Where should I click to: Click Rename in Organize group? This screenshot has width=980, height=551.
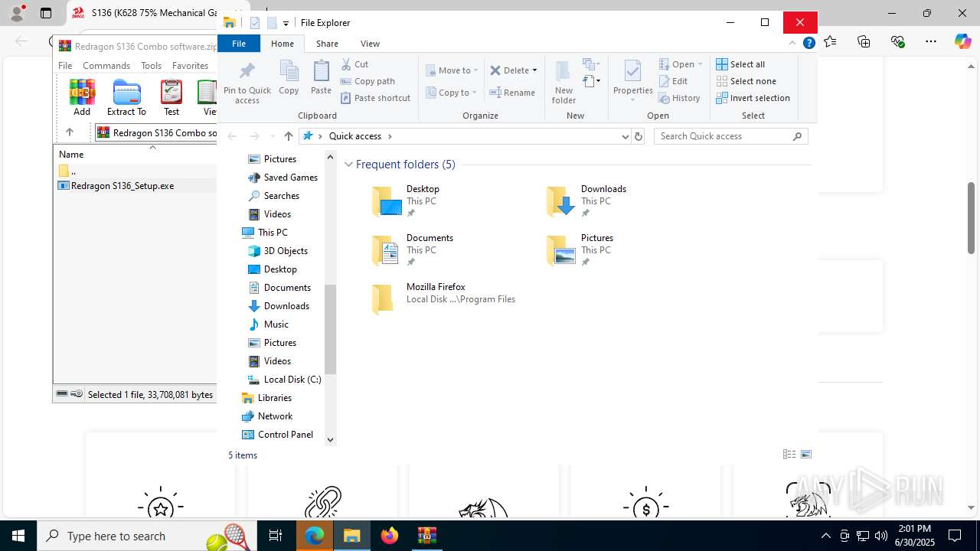[x=512, y=93]
